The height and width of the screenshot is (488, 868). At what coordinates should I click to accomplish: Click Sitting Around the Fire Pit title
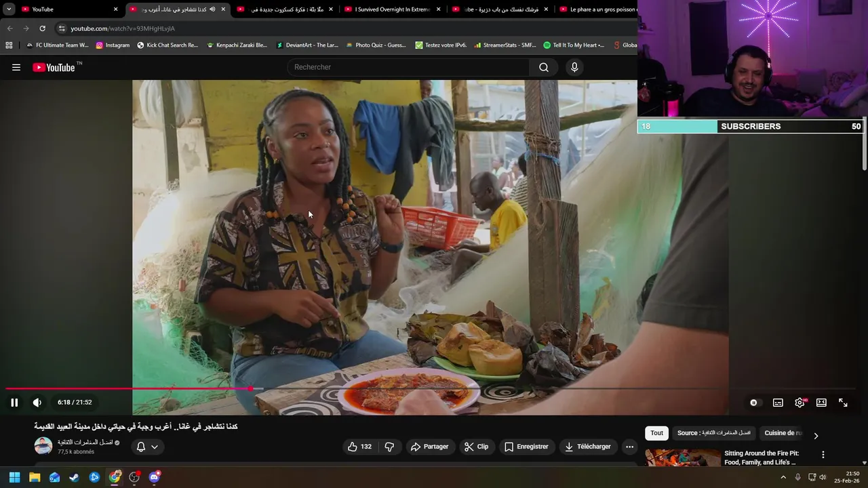762,457
